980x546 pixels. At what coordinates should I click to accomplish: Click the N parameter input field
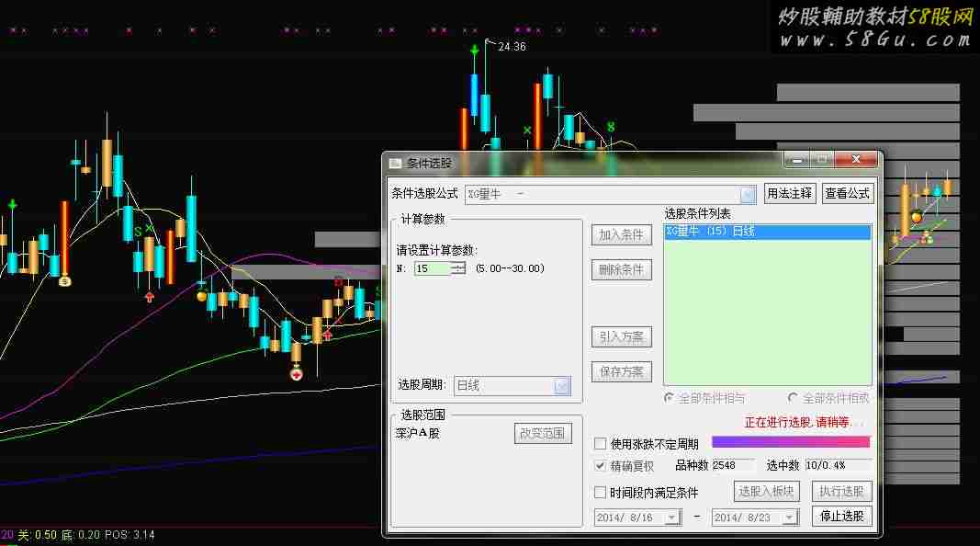(x=433, y=268)
